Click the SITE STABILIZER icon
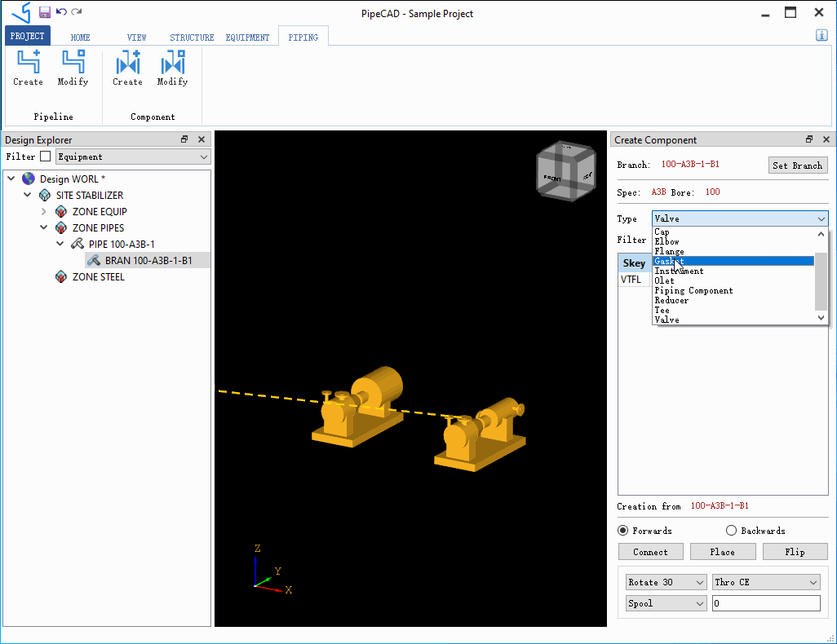Screen dimensions: 837x644 [x=45, y=196]
